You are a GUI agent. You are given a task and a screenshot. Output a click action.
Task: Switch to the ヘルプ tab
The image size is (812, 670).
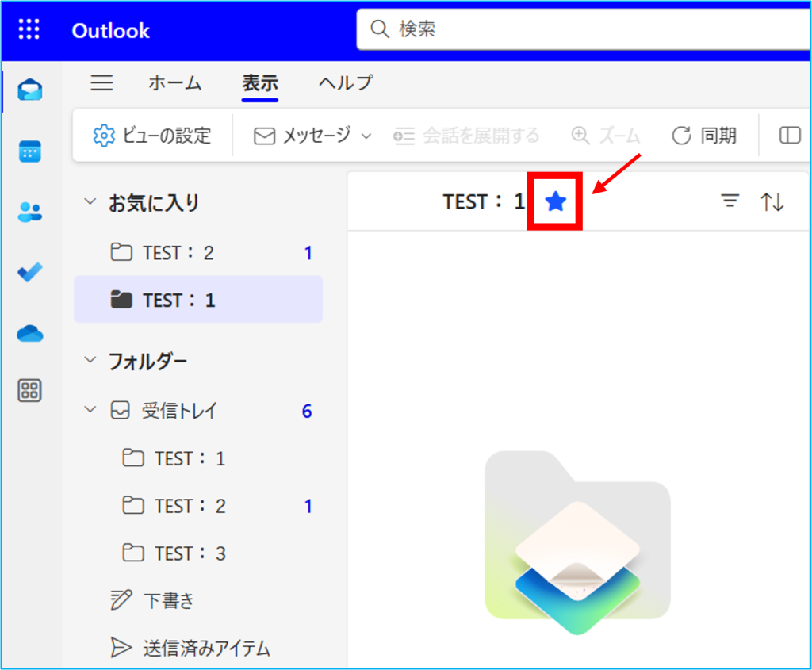[x=345, y=82]
